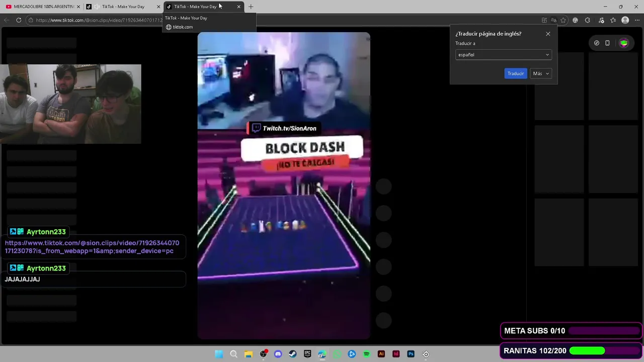Click the Block Dash TikTok video player
This screenshot has height=362, width=644.
[x=284, y=186]
